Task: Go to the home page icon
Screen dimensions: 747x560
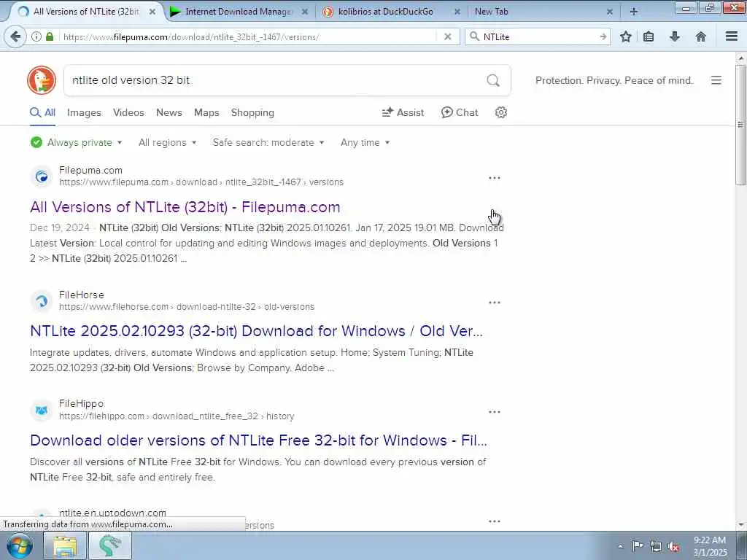Action: point(701,36)
